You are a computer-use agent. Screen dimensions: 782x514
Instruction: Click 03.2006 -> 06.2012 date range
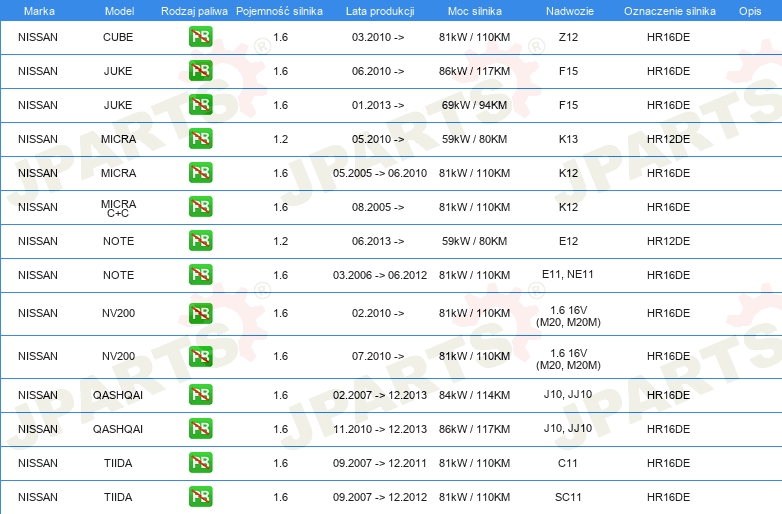coord(380,275)
